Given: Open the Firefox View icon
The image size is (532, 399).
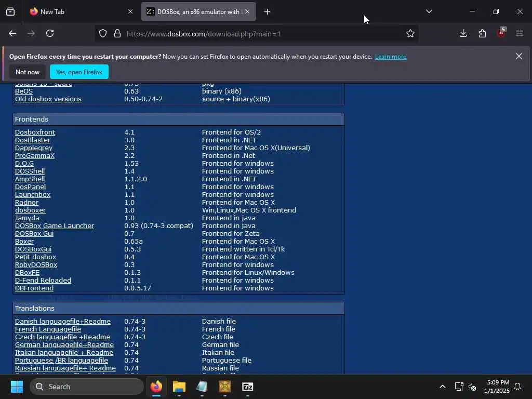Looking at the screenshot, I should (x=10, y=11).
